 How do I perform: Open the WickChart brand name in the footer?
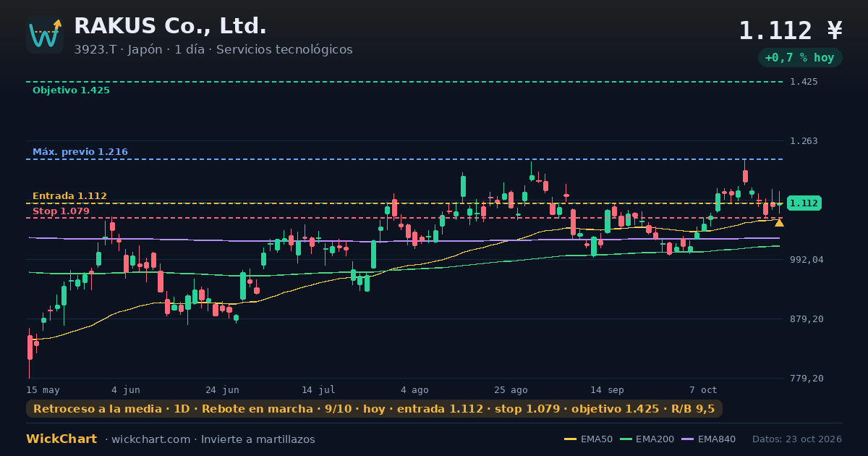(61, 439)
